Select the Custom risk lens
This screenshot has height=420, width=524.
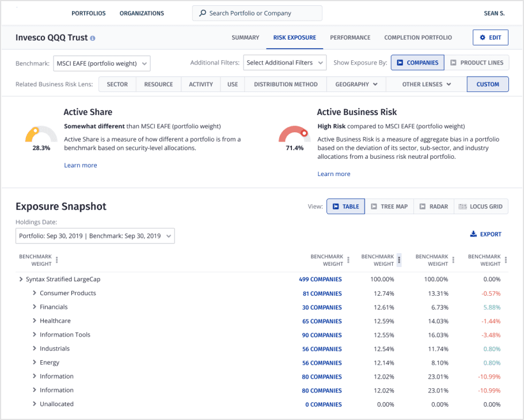pos(488,84)
